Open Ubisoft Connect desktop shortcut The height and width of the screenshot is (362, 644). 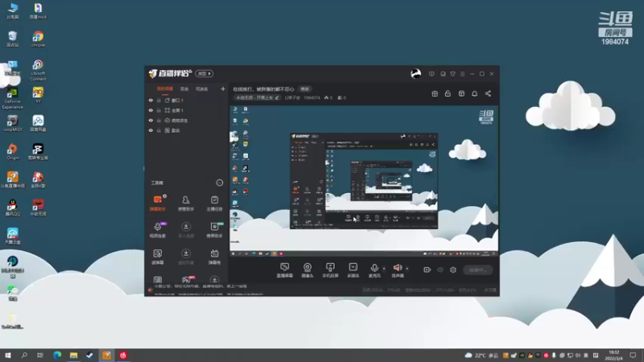38,70
